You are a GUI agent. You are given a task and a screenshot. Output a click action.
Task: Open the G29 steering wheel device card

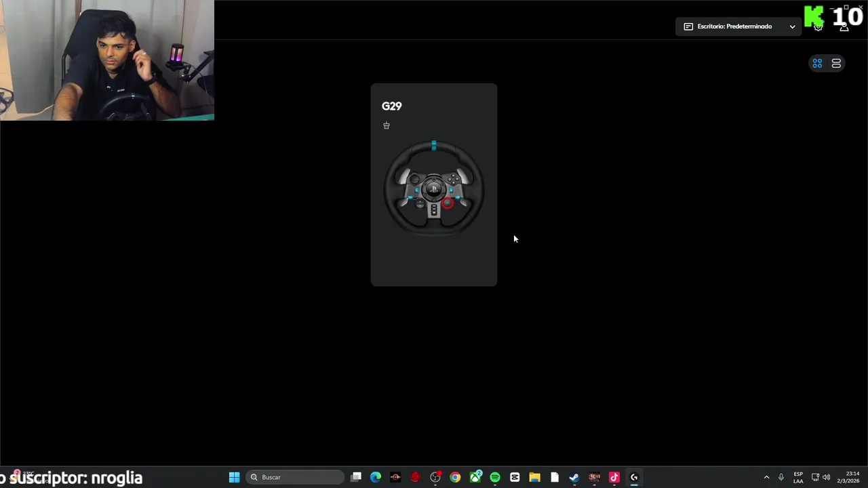coord(434,184)
